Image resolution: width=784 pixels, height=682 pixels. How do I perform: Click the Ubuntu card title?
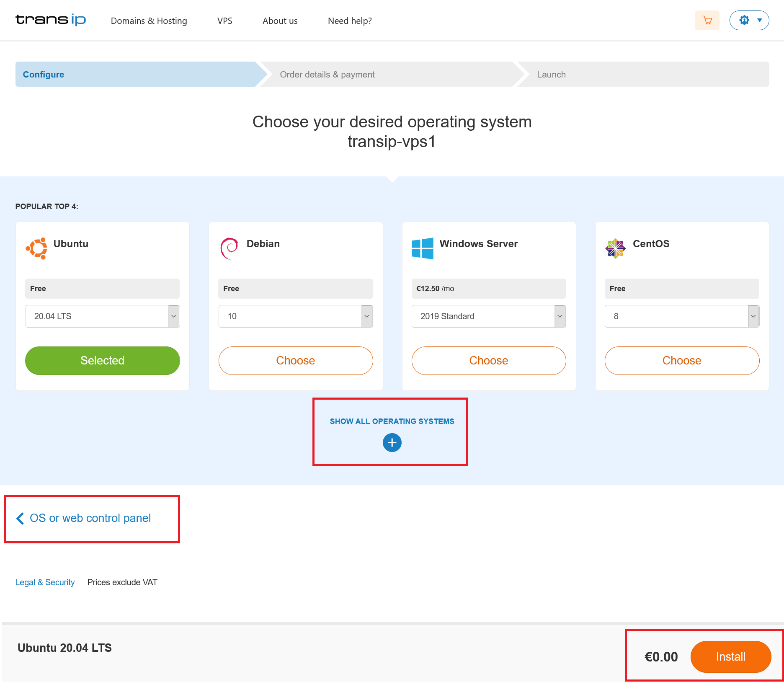pyautogui.click(x=71, y=244)
